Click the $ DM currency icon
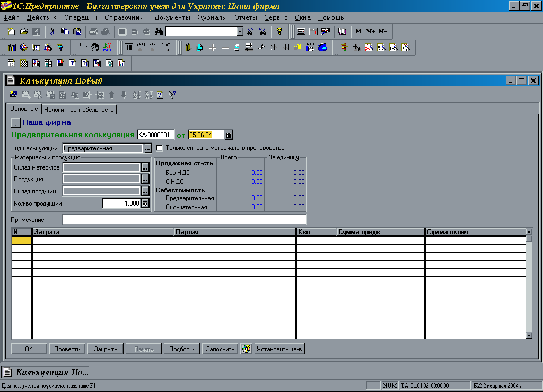 coord(107,48)
